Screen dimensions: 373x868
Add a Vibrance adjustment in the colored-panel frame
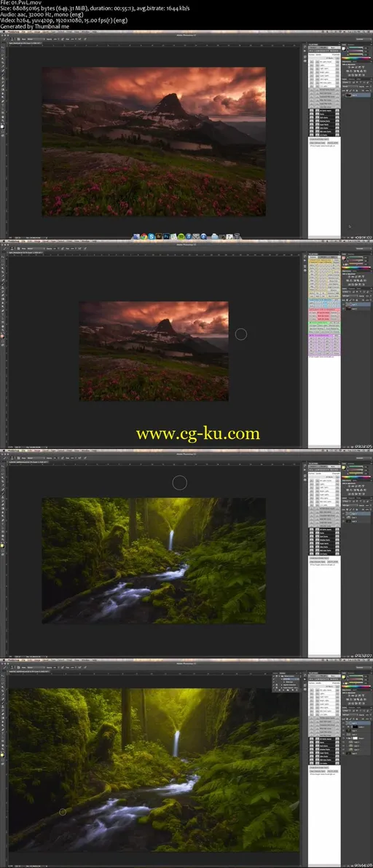pos(363,277)
